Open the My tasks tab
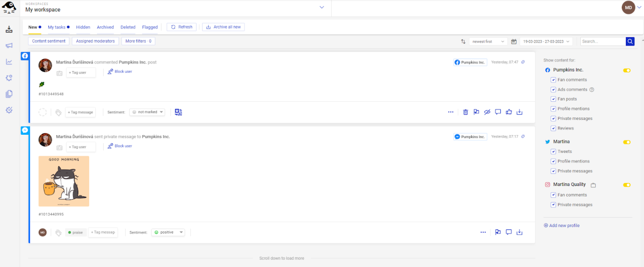The width and height of the screenshot is (644, 267). [57, 27]
